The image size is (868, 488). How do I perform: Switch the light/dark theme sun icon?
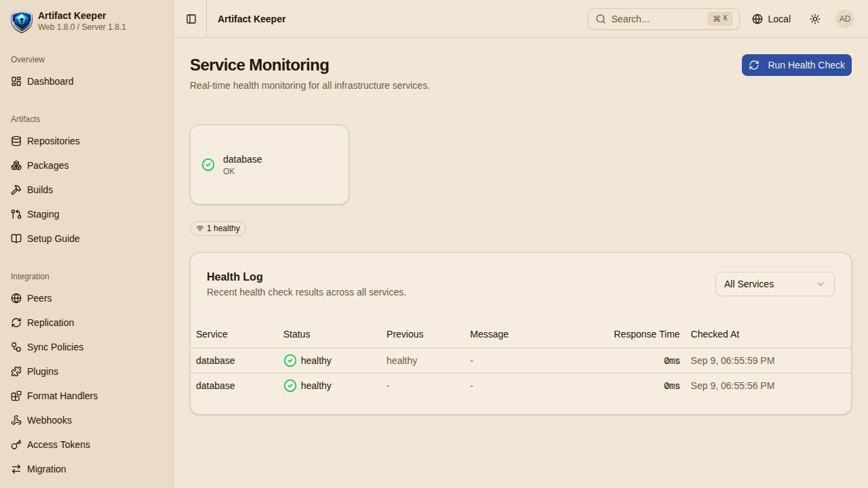click(815, 19)
